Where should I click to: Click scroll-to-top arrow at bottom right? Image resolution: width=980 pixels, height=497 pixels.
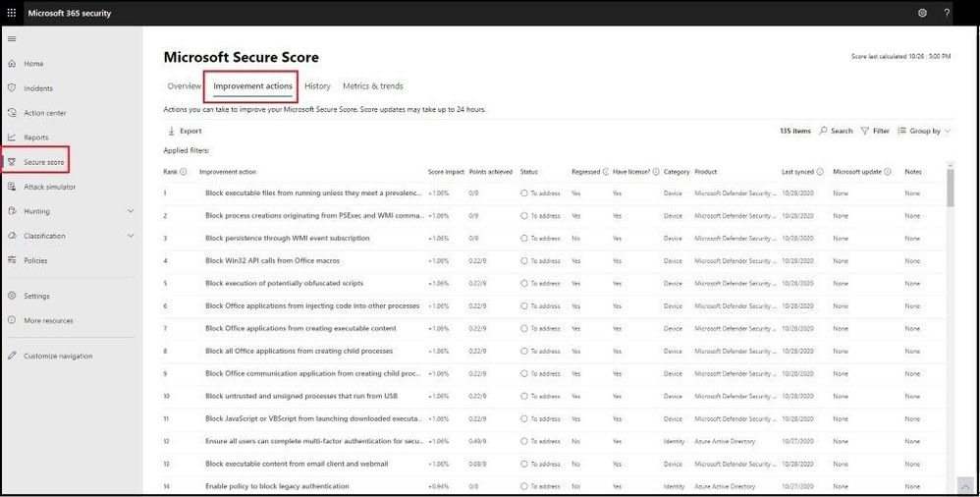965,486
